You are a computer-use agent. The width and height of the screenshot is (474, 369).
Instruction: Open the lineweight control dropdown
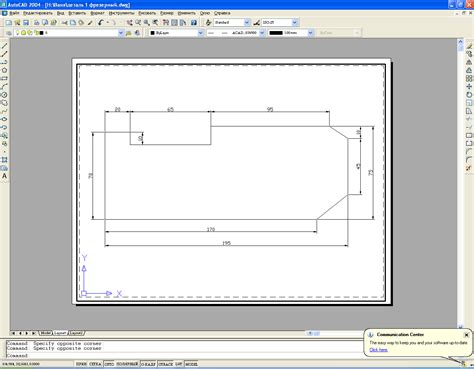pos(310,33)
